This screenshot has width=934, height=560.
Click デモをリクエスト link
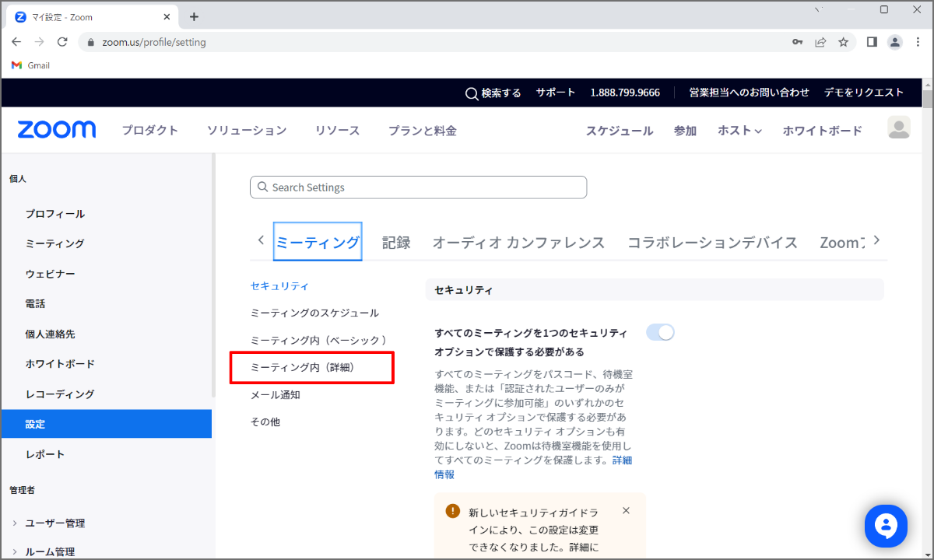coord(864,93)
